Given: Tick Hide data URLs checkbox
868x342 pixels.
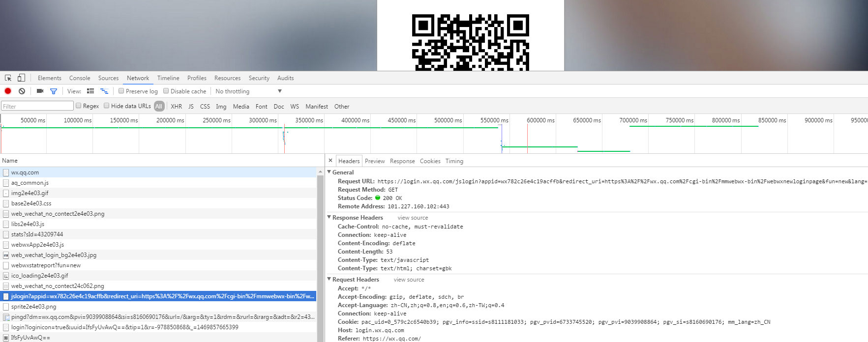Looking at the screenshot, I should [x=106, y=106].
